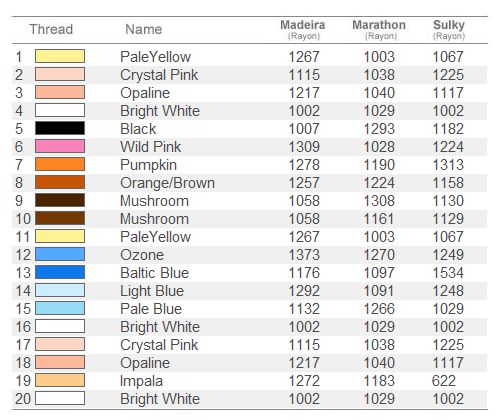Choose the Pumpkin orange swatch
500x420 pixels.
click(60, 164)
